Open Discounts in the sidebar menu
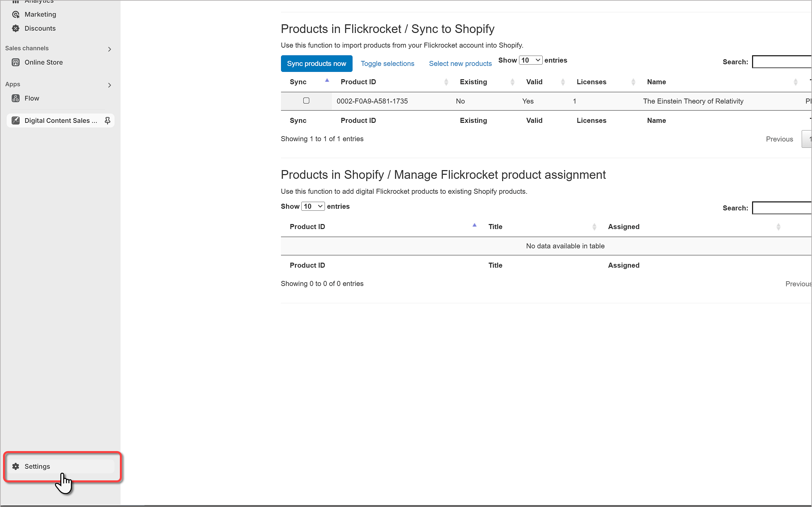The image size is (812, 507). coord(40,29)
